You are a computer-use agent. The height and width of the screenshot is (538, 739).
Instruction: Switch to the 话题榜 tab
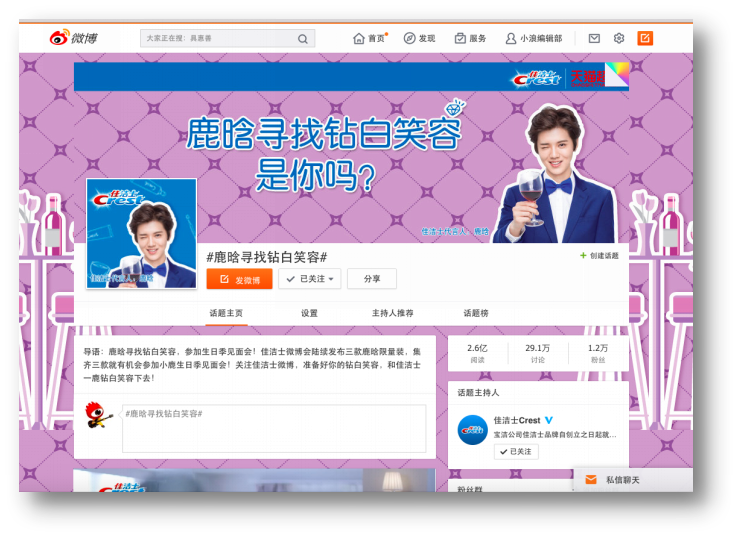476,313
